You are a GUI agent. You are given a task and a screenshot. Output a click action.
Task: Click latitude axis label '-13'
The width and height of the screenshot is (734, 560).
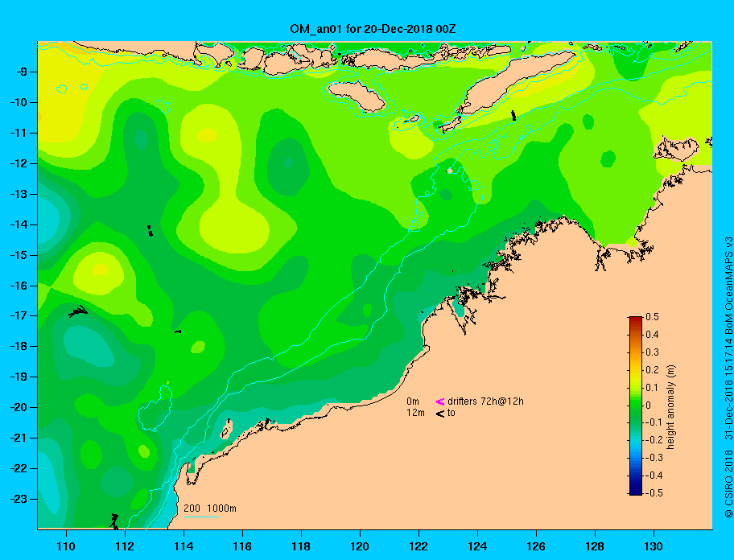click(x=19, y=194)
